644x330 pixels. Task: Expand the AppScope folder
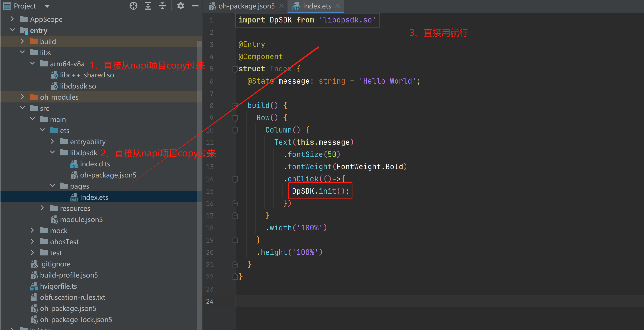[12, 19]
